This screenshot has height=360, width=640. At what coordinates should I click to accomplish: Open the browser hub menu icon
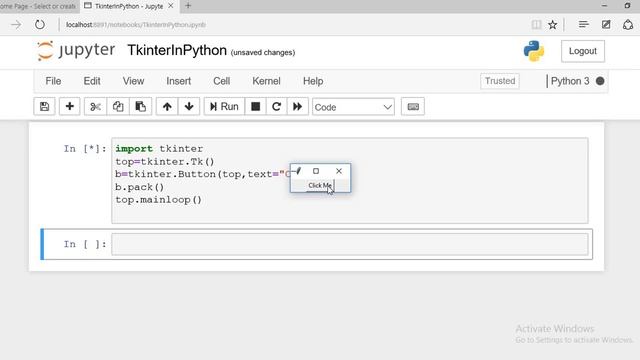[x=584, y=24]
